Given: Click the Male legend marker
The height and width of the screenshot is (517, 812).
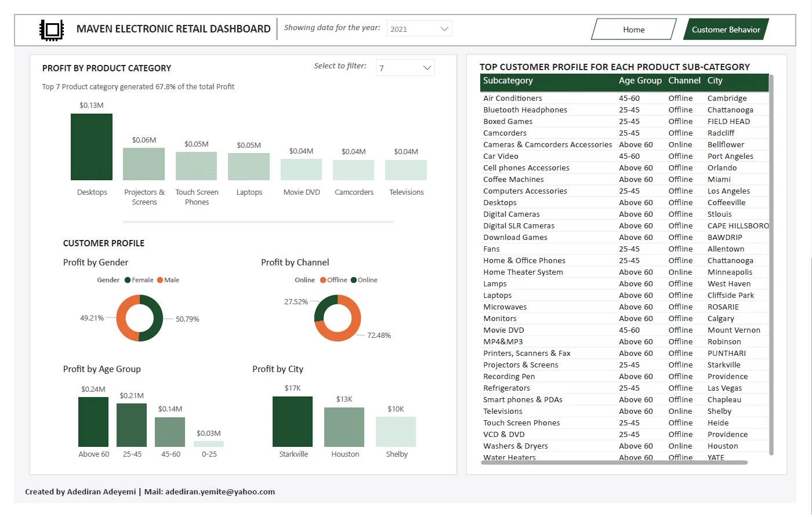Looking at the screenshot, I should click(x=160, y=280).
